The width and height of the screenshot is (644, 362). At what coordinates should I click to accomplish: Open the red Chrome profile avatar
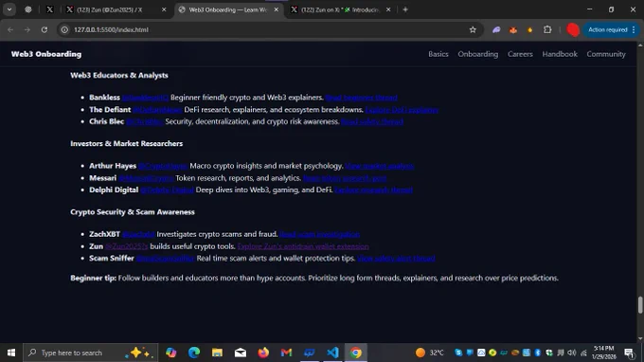click(573, 29)
